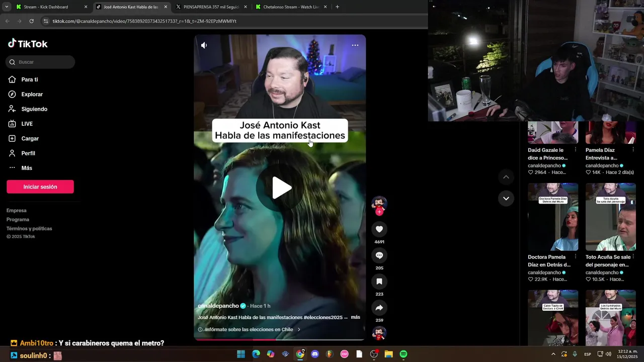Viewport: 644px width, 362px height.
Task: Expand the video description with más
Action: coord(356,317)
